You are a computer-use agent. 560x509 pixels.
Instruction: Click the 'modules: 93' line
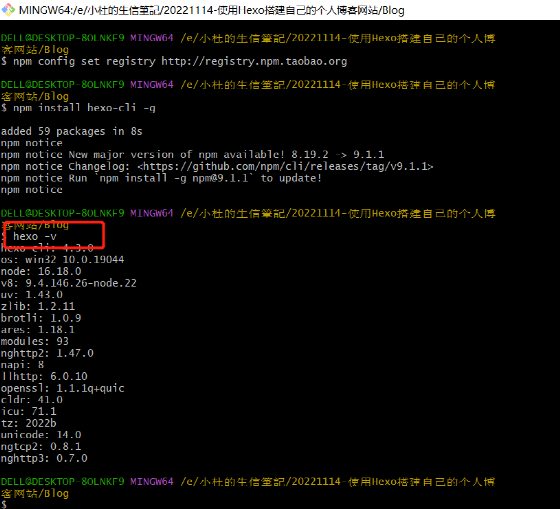[35, 341]
